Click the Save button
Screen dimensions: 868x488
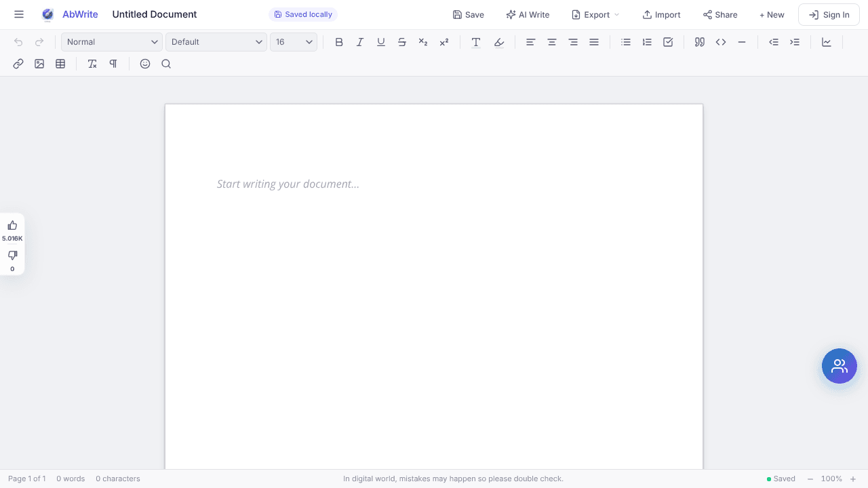point(468,14)
